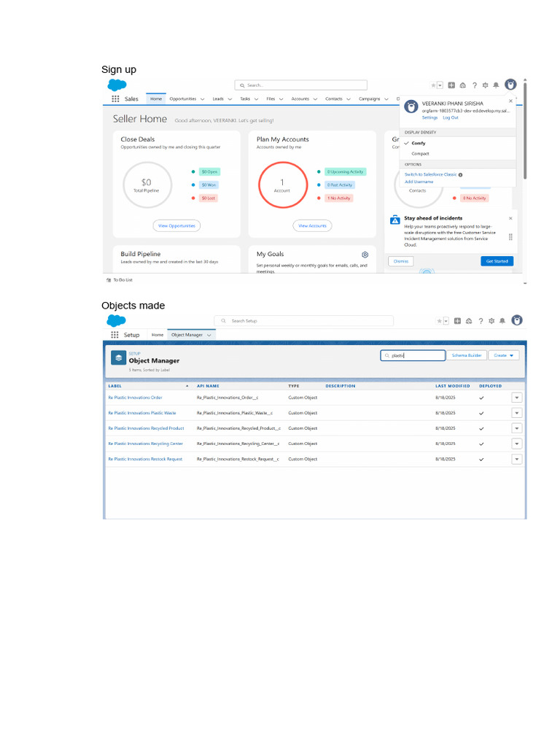
Task: Open row menu for Re Plastic Innovations Order
Action: 517,398
